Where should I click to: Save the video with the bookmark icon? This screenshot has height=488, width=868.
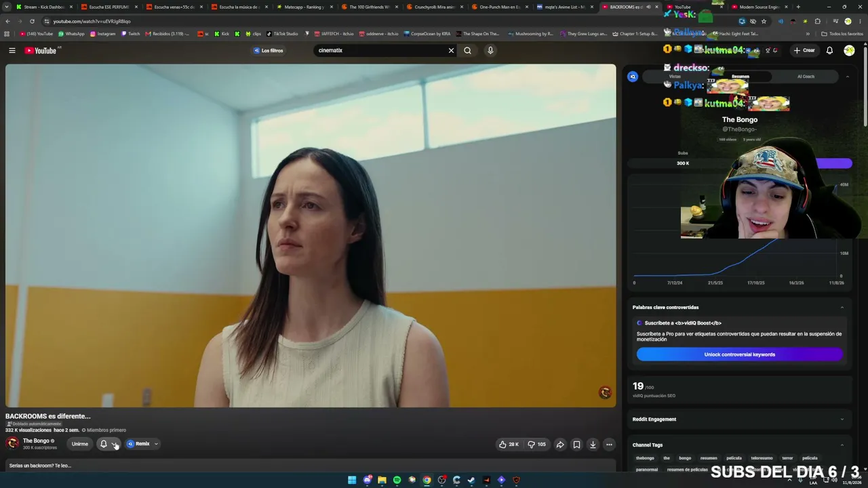tap(576, 444)
